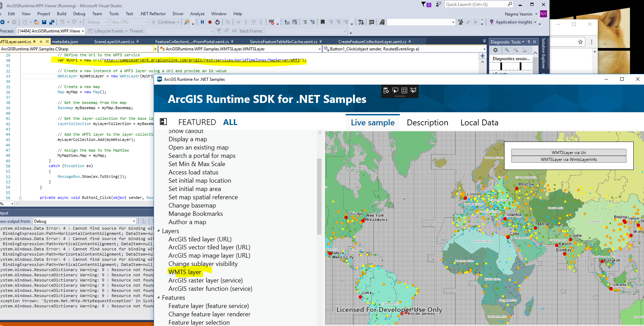Screen dimensions: 644x326
Task: Select ArcGIS tiled layer (URL) sample
Action: 200,239
